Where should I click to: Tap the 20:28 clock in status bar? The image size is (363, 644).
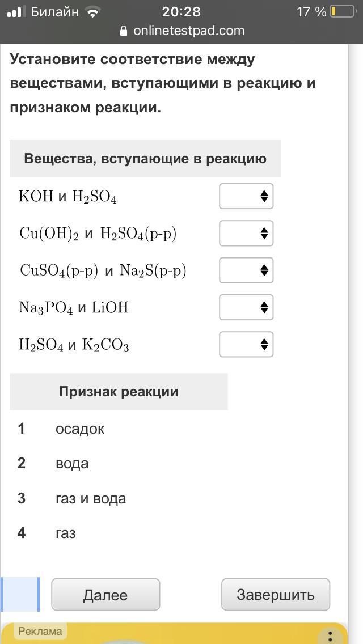181,11
